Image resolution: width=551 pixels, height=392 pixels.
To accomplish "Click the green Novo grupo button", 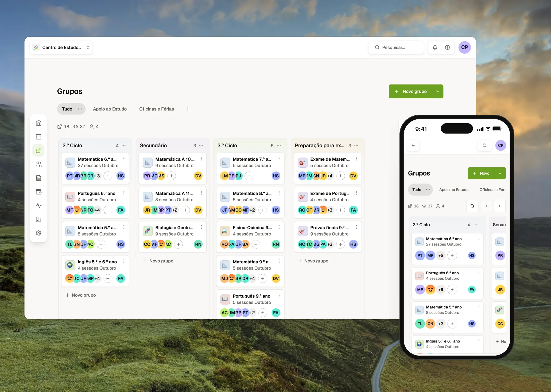I will pyautogui.click(x=410, y=91).
